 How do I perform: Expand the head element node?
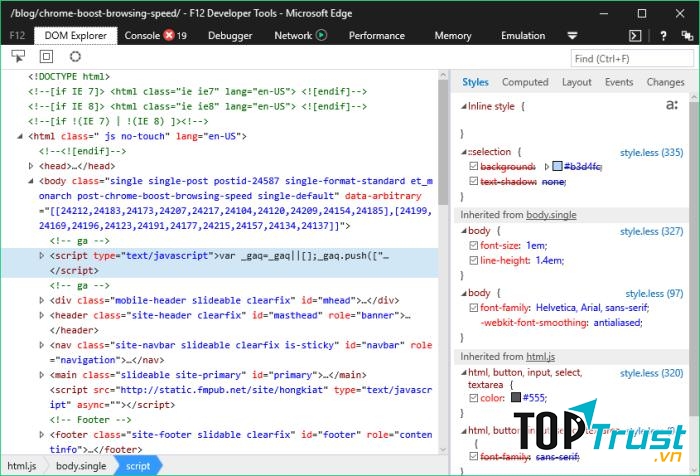[31, 166]
